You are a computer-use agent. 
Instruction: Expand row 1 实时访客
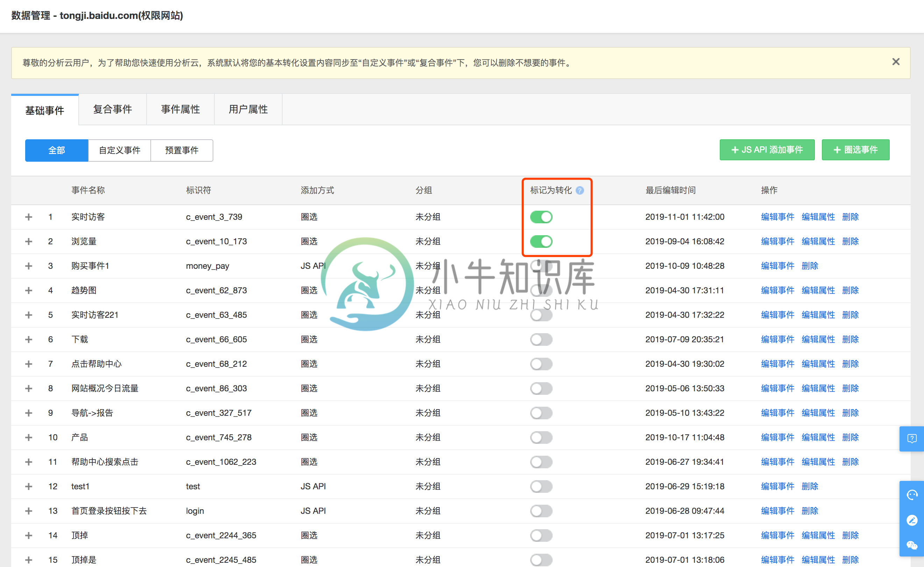[x=28, y=217]
